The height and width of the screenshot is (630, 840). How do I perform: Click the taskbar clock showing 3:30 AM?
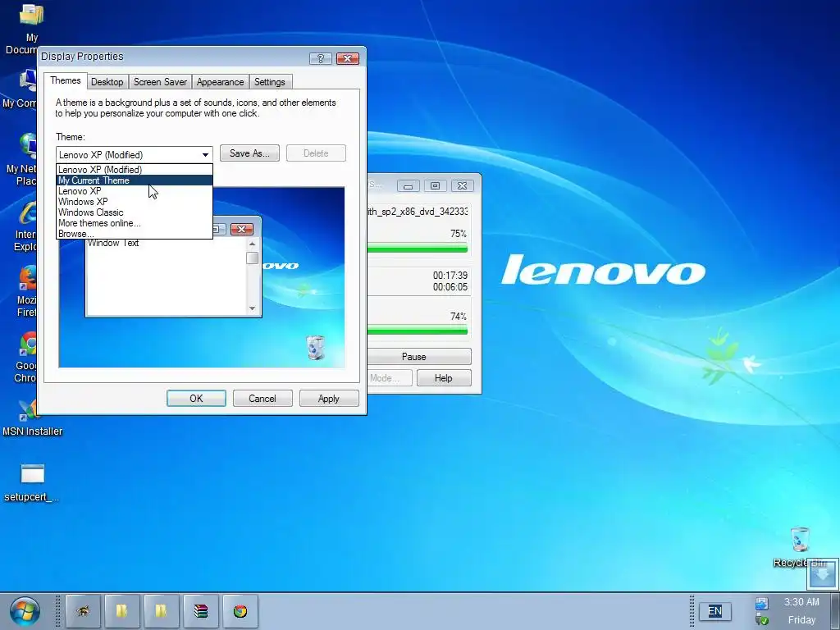[x=801, y=602]
